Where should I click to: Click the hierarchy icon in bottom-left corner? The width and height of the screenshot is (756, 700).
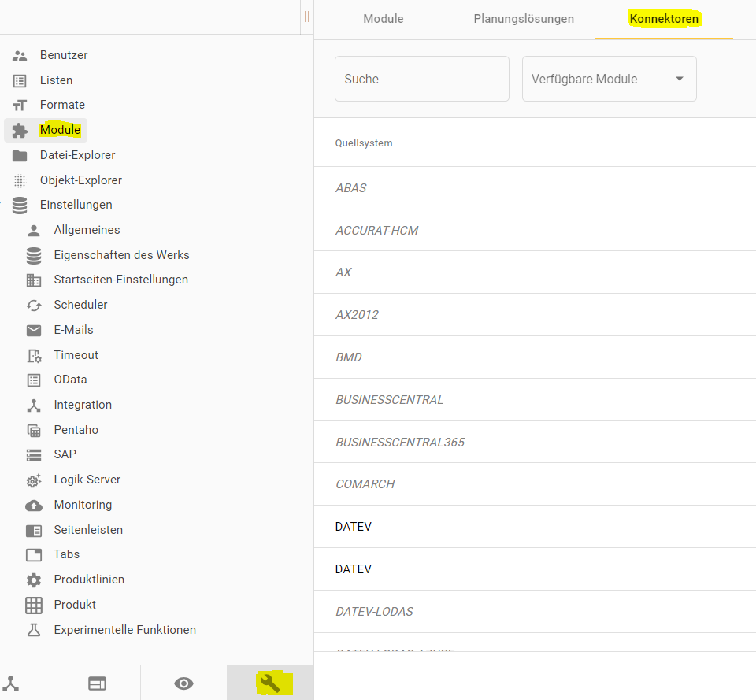pyautogui.click(x=11, y=683)
